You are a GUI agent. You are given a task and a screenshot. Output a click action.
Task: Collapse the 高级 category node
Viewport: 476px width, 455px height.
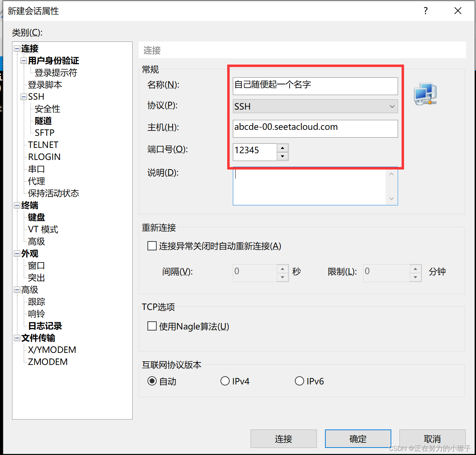point(17,290)
